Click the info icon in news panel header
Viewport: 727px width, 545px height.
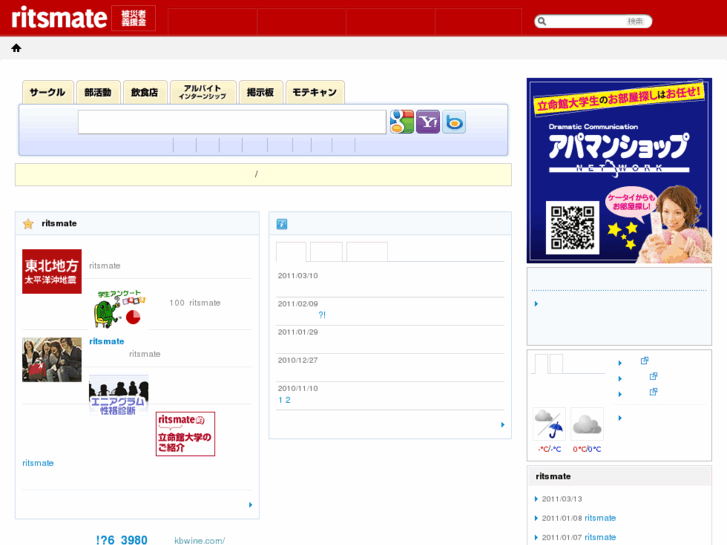point(282,224)
